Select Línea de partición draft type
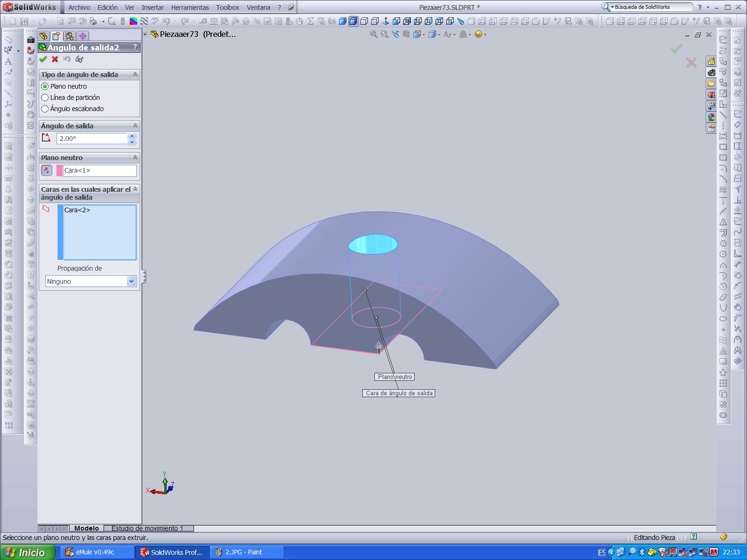This screenshot has height=560, width=747. [45, 98]
